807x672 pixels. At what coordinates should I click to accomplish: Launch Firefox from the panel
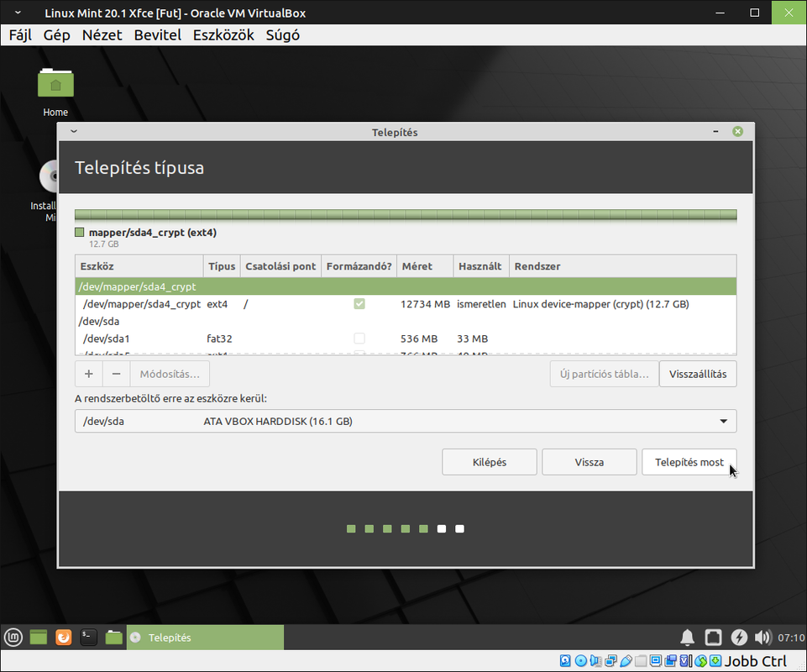[64, 638]
